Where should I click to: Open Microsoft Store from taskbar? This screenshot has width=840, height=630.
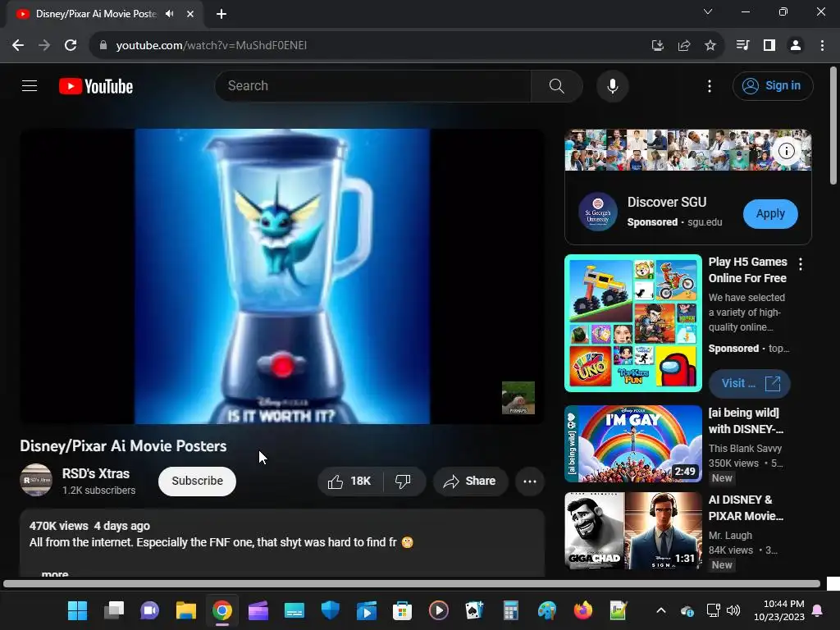coord(402,610)
